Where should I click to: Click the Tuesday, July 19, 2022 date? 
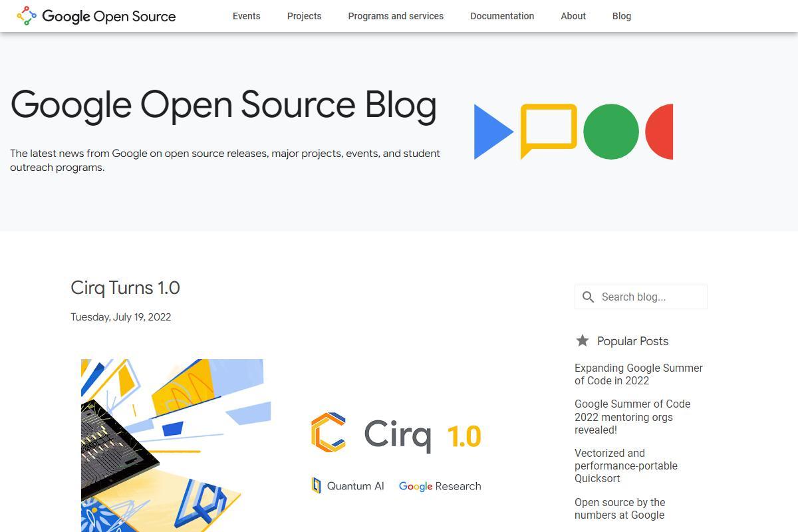[x=121, y=317]
